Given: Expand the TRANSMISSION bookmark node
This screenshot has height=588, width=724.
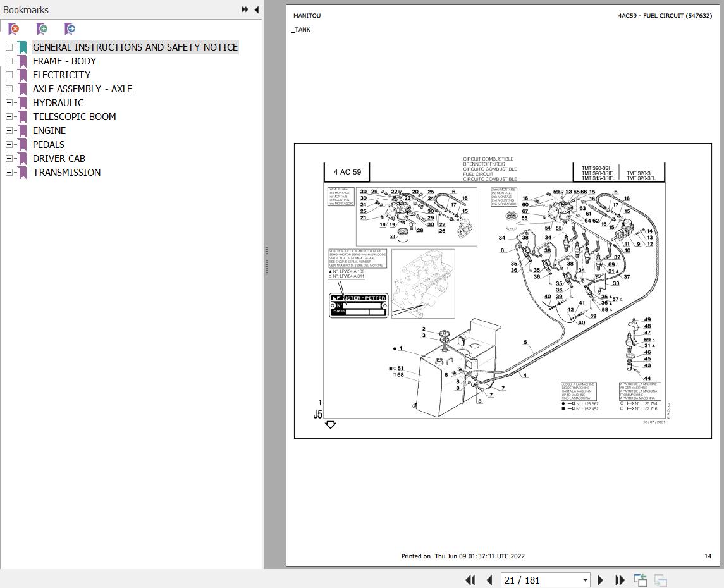Looking at the screenshot, I should pos(9,172).
